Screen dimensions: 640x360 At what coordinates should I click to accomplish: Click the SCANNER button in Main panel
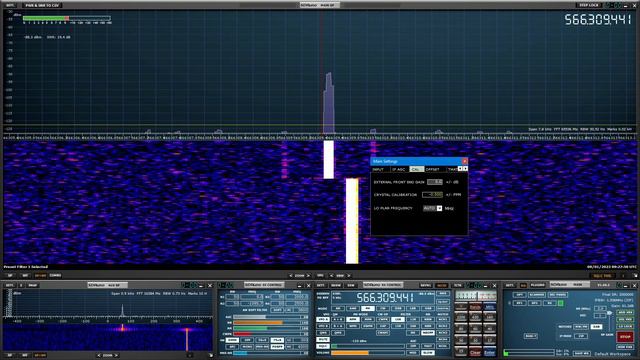537,295
